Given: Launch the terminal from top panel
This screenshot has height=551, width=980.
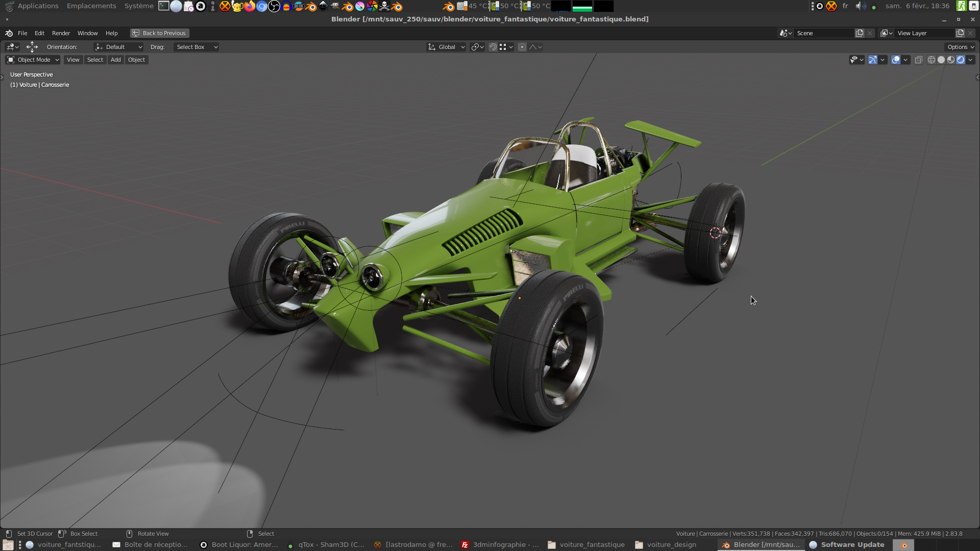Looking at the screenshot, I should click(x=164, y=6).
